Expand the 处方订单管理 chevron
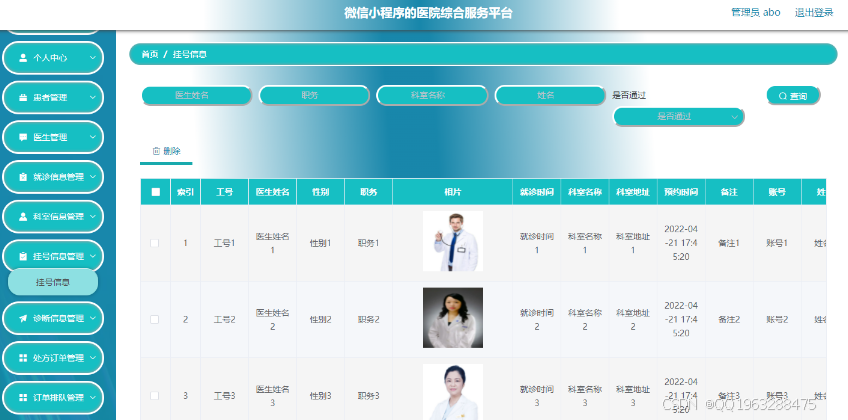The height and width of the screenshot is (420, 848). click(x=92, y=358)
